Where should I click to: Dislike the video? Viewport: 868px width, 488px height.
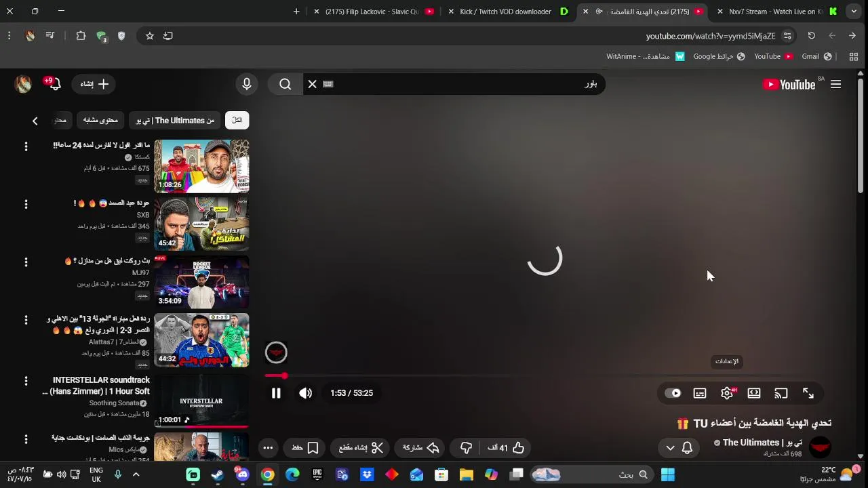[466, 448]
